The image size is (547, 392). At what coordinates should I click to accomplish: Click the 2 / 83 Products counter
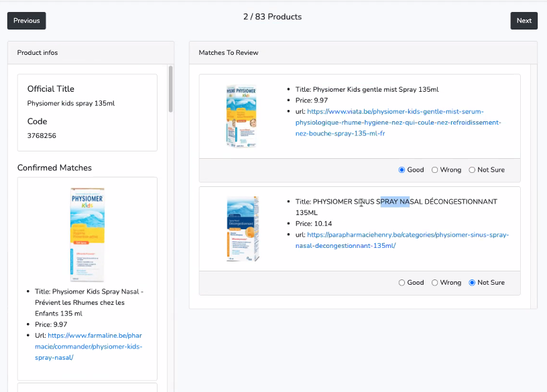(x=272, y=17)
